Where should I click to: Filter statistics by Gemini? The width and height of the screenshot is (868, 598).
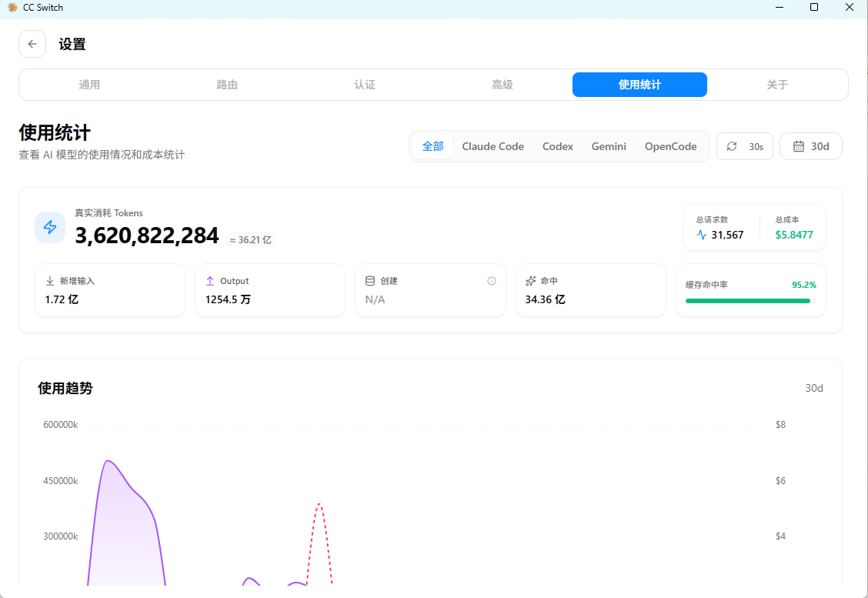click(x=609, y=146)
